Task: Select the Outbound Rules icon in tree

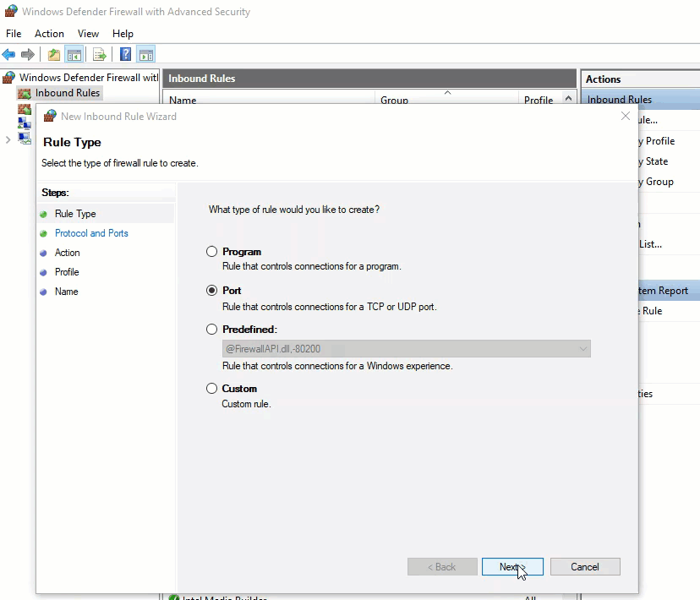Action: coord(25,109)
